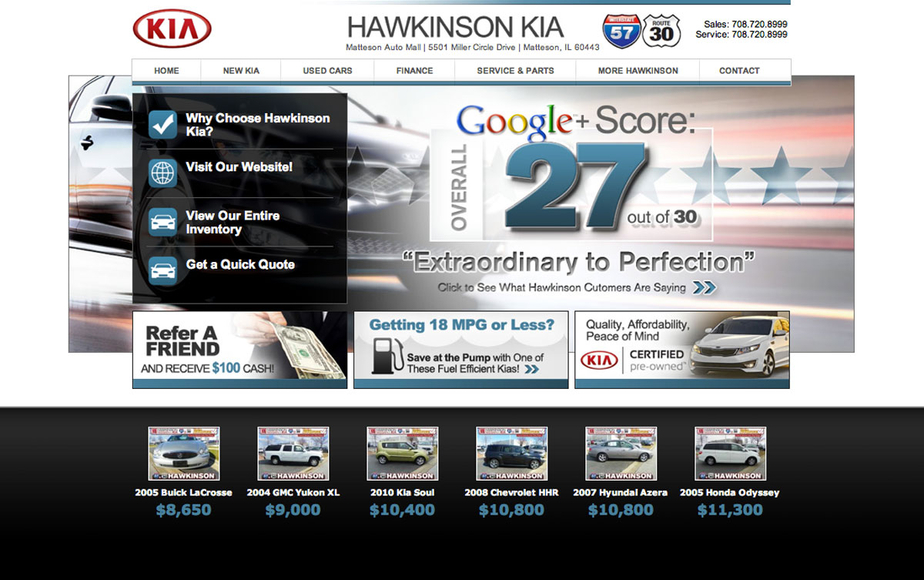Click the $9,000 price
924x580 pixels.
(293, 510)
